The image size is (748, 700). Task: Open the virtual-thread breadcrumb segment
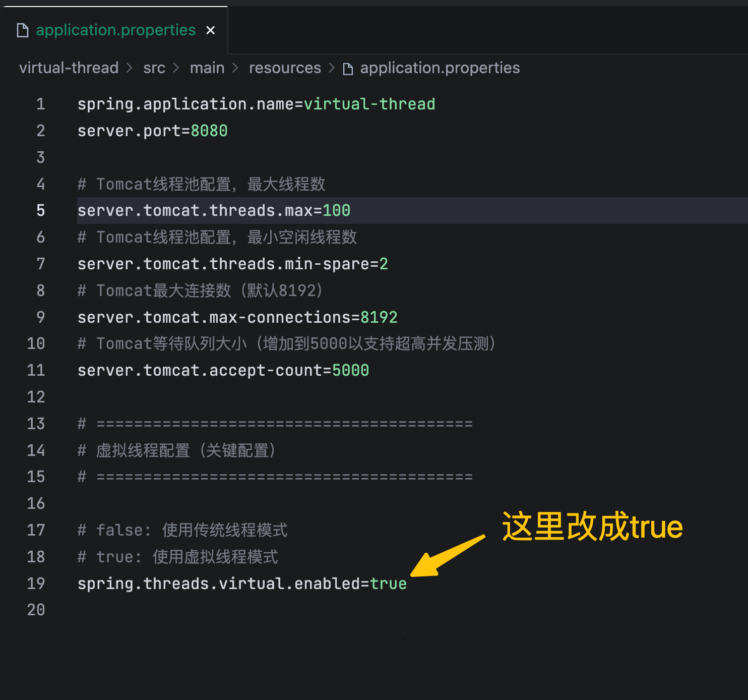pos(69,68)
